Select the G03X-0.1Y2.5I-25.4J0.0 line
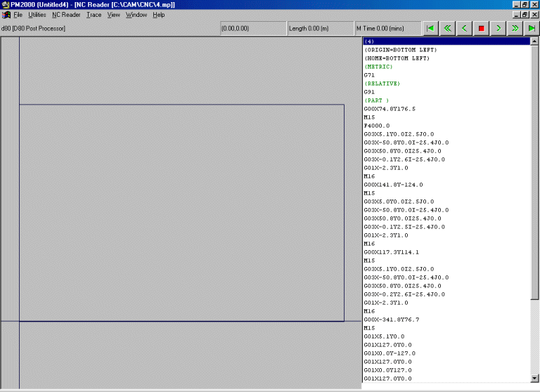The width and height of the screenshot is (540, 392). [446, 227]
